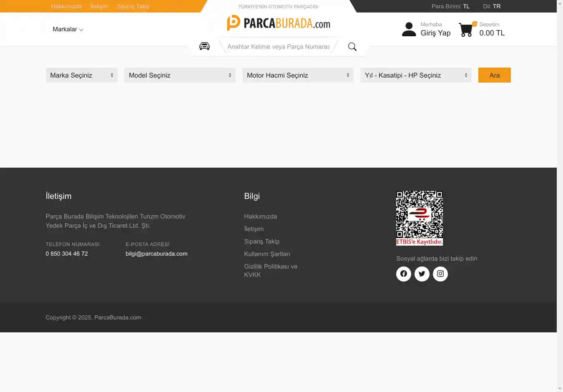
Task: Click the Giriş Yap login link
Action: [x=435, y=33]
